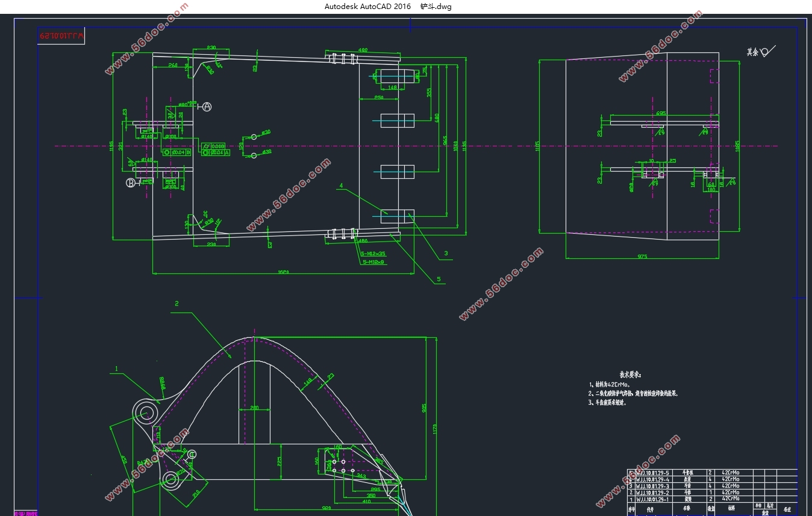Viewport: 812px width, 516px height.
Task: Click the 1085 vertical dimension text
Action: coord(738,146)
